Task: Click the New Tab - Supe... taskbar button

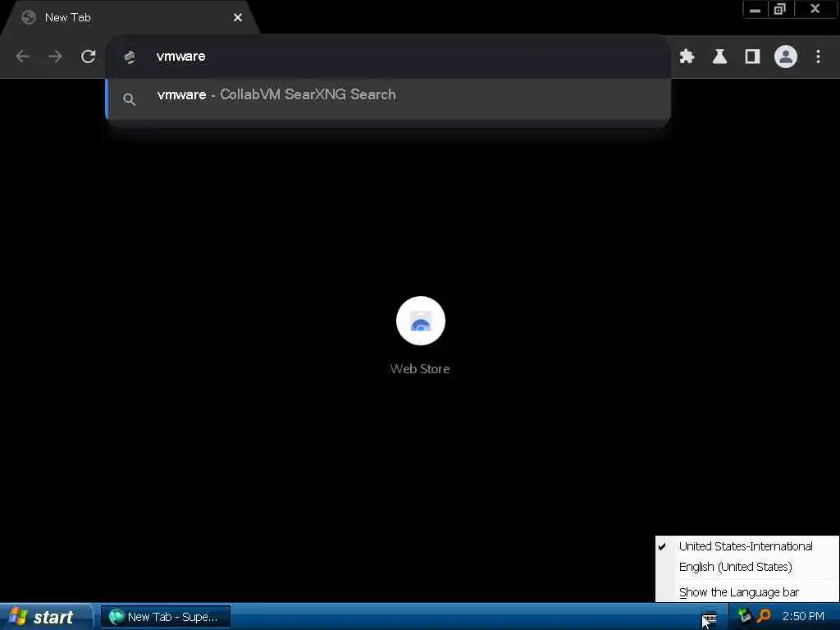Action: (166, 617)
